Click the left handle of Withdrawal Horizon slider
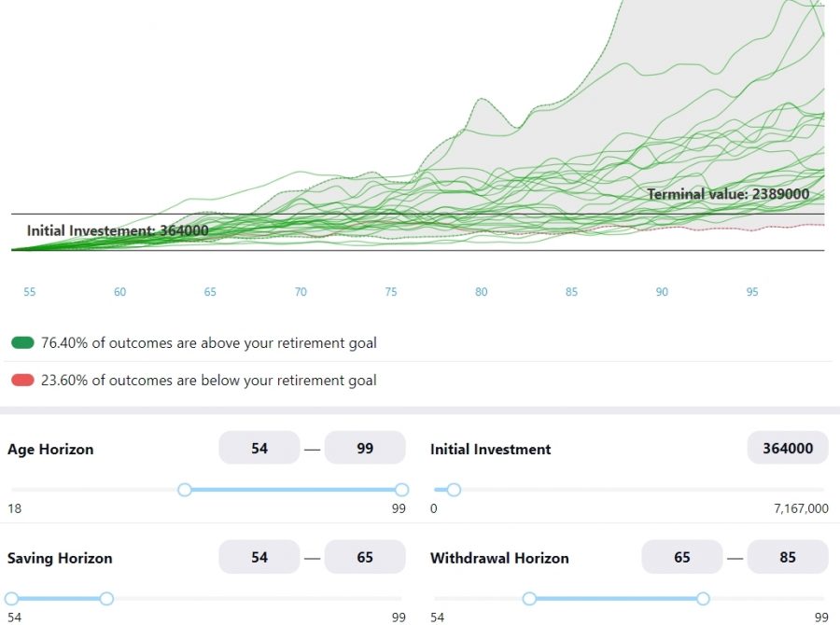 529,599
